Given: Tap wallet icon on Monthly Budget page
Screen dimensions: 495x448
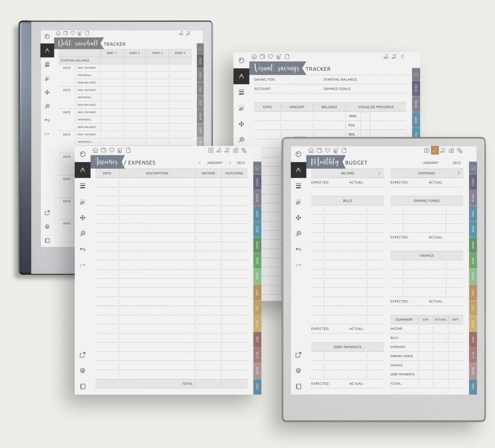Looking at the screenshot, I should 319,150.
